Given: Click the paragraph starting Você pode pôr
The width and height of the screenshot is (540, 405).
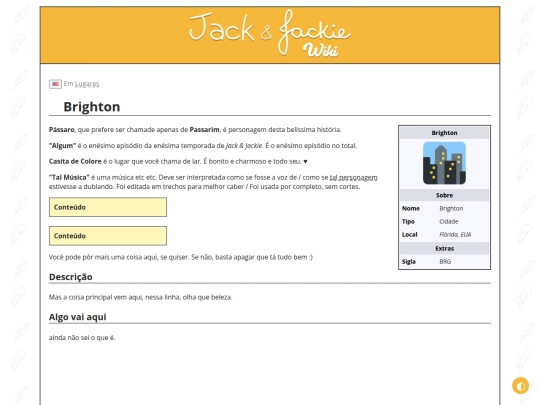Looking at the screenshot, I should [x=181, y=257].
